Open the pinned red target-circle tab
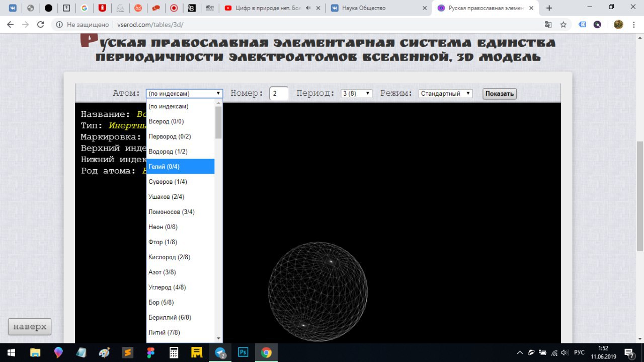 174,8
